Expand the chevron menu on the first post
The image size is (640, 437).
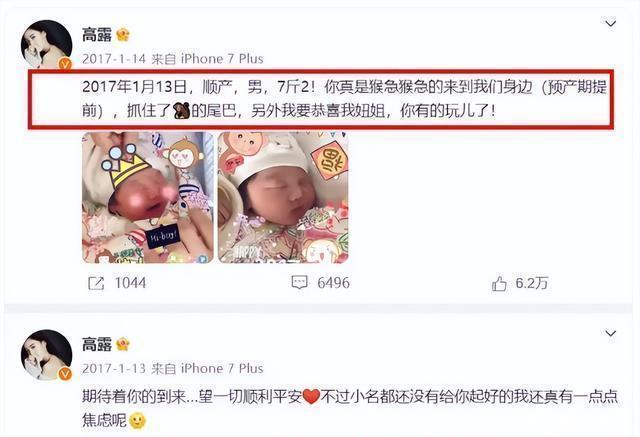610,24
